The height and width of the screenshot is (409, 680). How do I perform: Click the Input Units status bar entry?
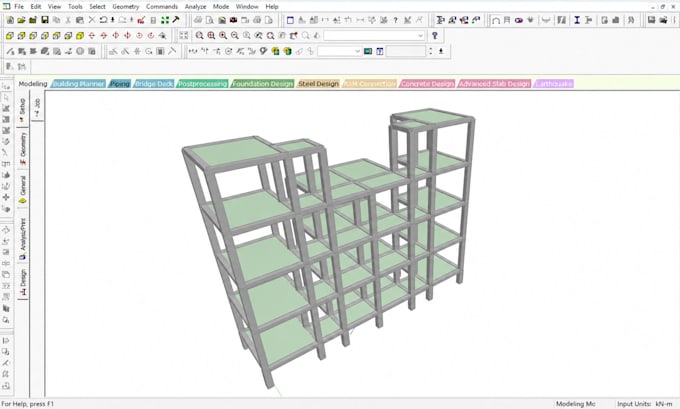645,404
